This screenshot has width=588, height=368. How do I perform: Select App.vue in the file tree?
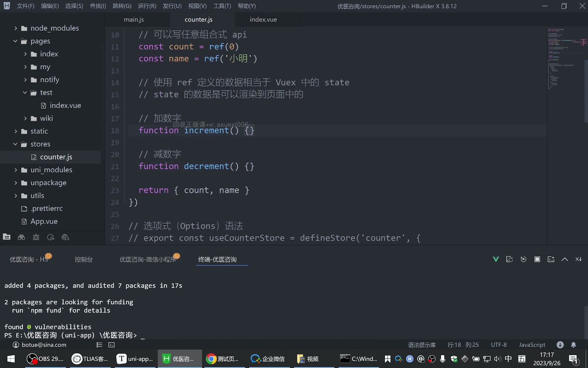[44, 221]
